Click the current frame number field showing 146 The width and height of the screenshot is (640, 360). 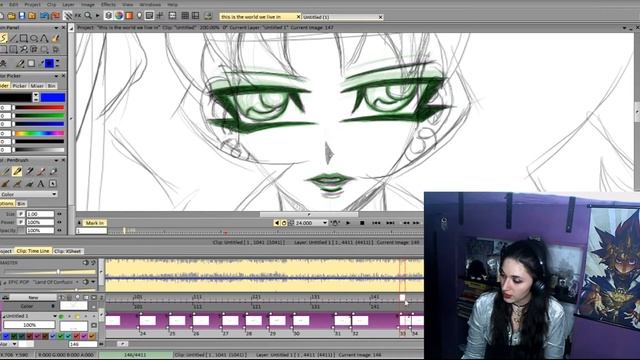coord(83,344)
